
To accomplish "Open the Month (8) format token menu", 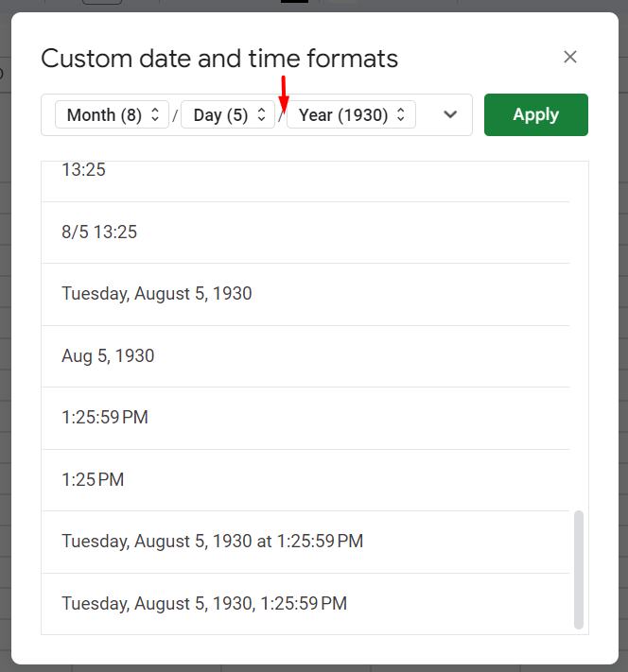I will (112, 114).
